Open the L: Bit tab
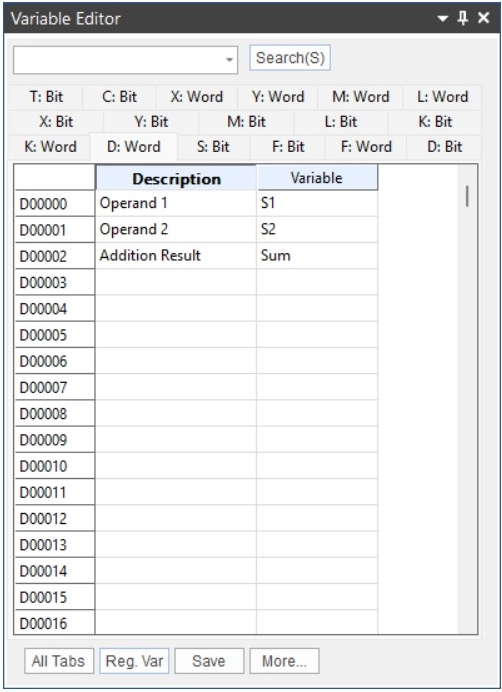 340,122
